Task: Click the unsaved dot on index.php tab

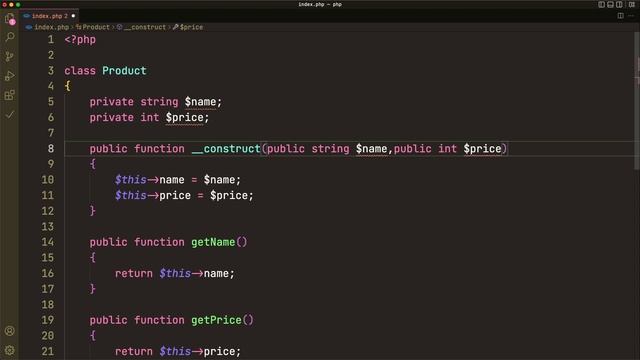Action: click(x=73, y=16)
